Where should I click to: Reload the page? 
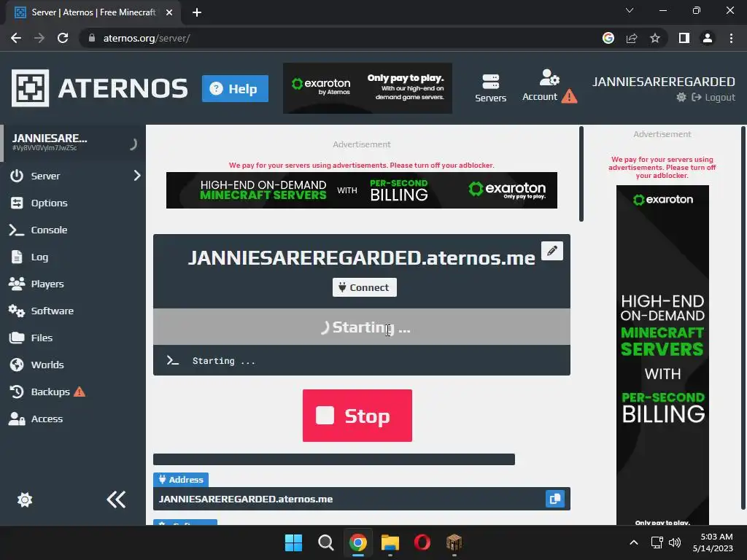tap(63, 38)
